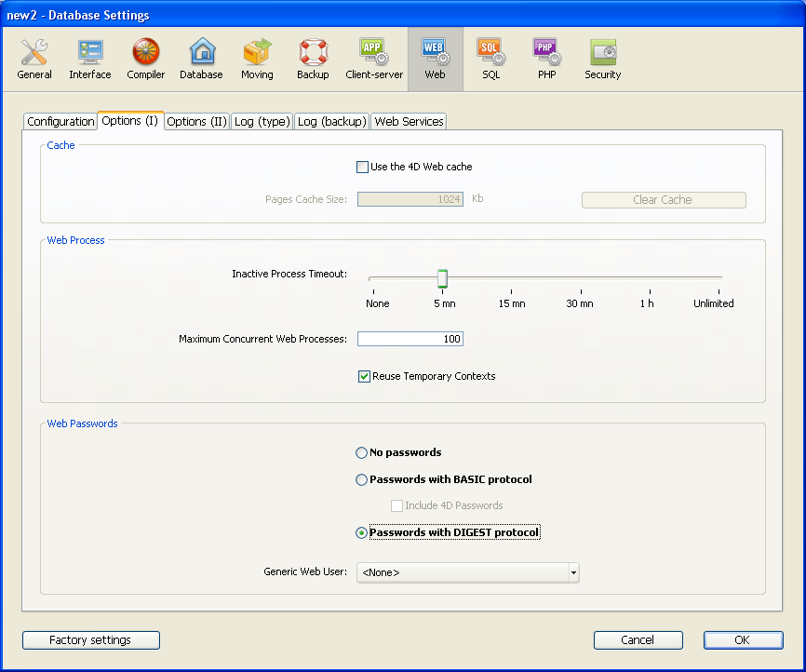Screen dimensions: 806x672
Task: Open the Moving settings page
Action: point(257,59)
